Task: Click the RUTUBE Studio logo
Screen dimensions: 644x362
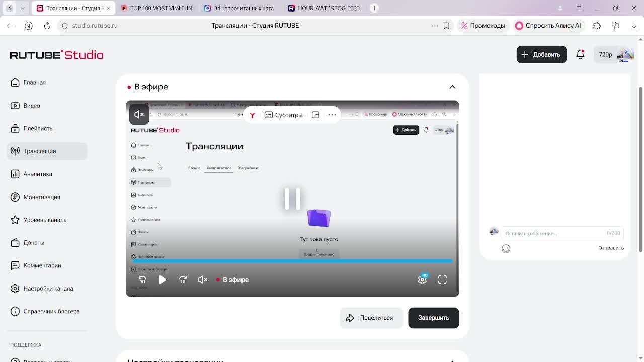Action: (56, 55)
